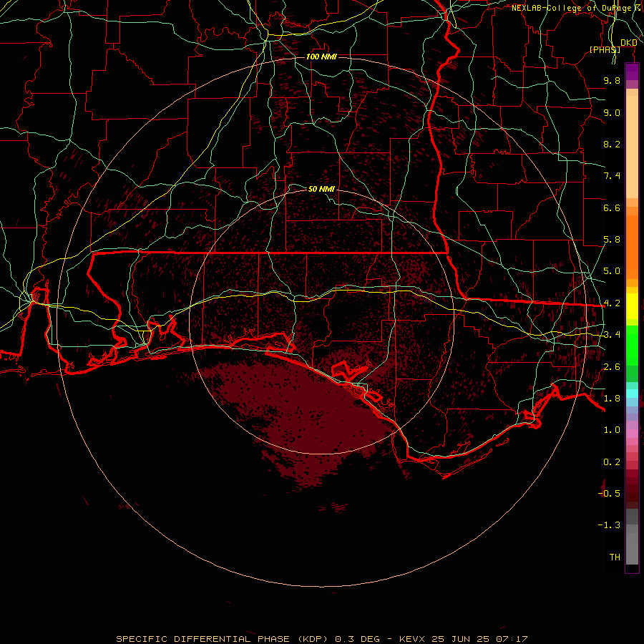Click the 1.0 scale value
The image size is (644, 644).
(x=612, y=430)
